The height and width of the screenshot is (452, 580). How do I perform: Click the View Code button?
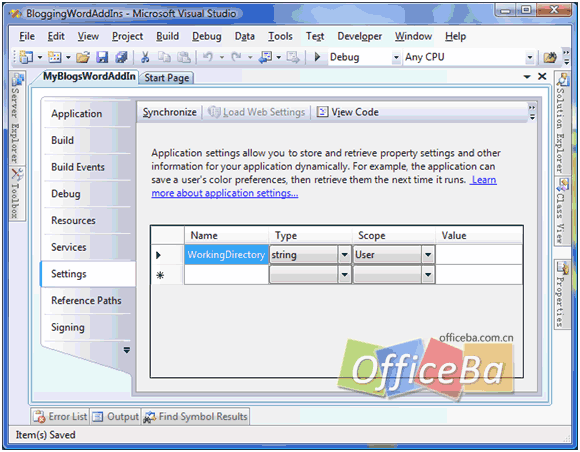348,112
